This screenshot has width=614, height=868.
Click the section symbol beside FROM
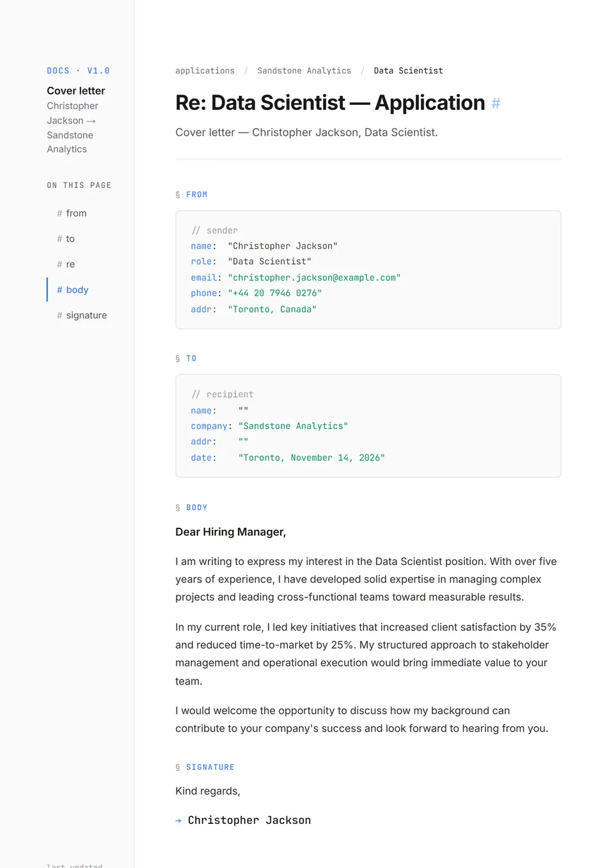coord(178,195)
